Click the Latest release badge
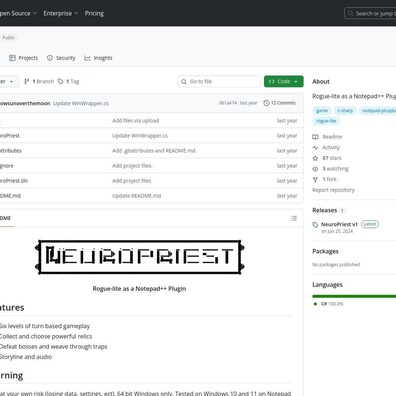This screenshot has height=396, width=396. [x=370, y=224]
